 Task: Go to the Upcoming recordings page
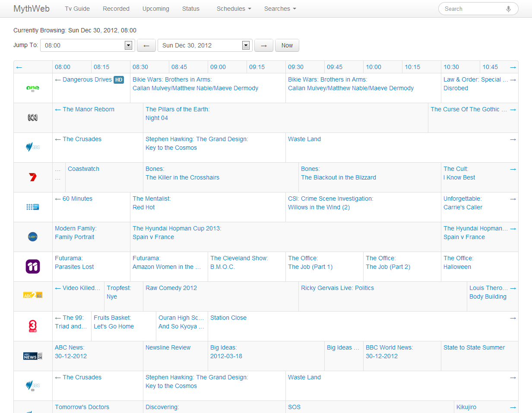click(x=156, y=9)
